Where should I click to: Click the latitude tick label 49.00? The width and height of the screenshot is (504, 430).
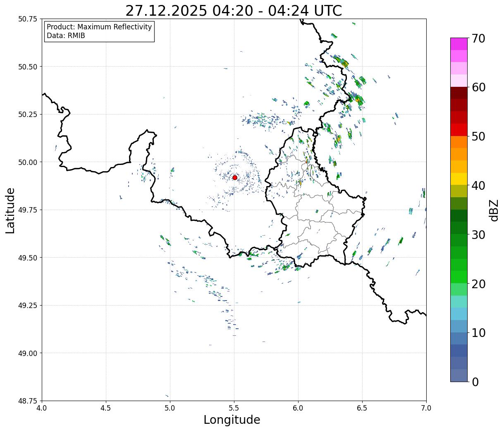tap(28, 353)
